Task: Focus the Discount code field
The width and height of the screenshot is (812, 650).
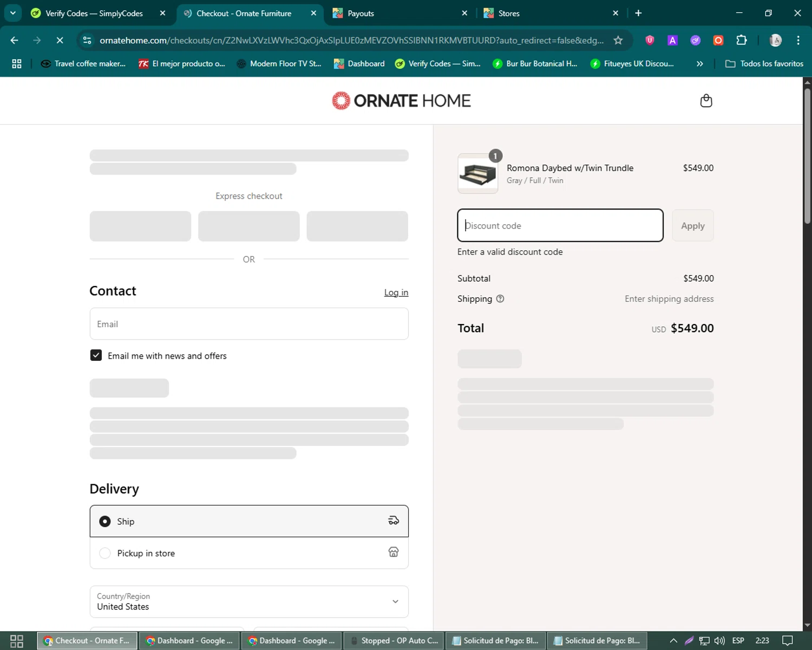Action: pyautogui.click(x=560, y=225)
